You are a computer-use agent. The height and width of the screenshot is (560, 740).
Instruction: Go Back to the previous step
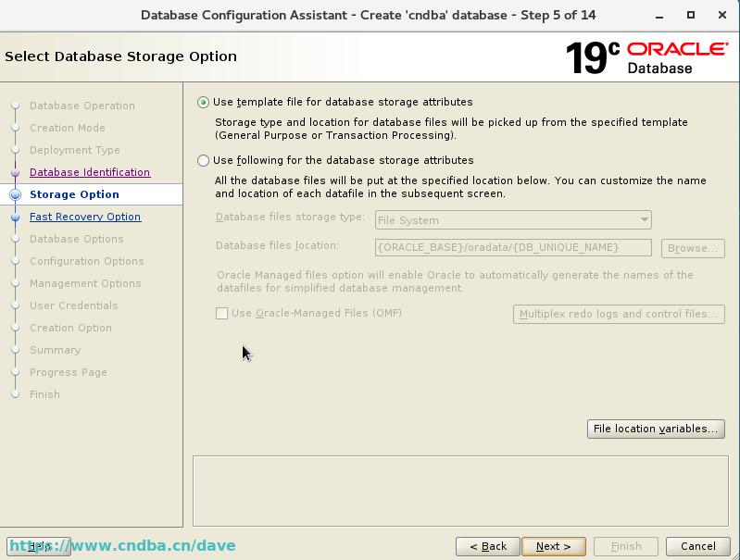click(488, 546)
